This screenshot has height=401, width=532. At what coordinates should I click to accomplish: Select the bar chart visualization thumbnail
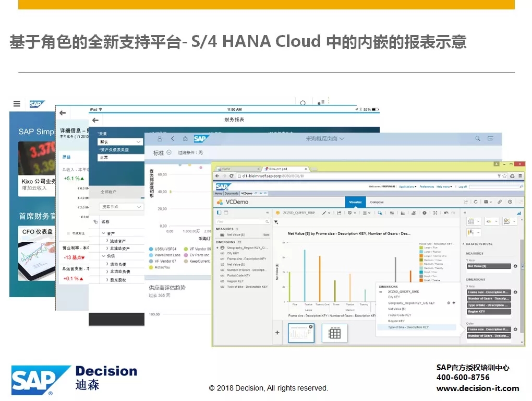coord(301,333)
